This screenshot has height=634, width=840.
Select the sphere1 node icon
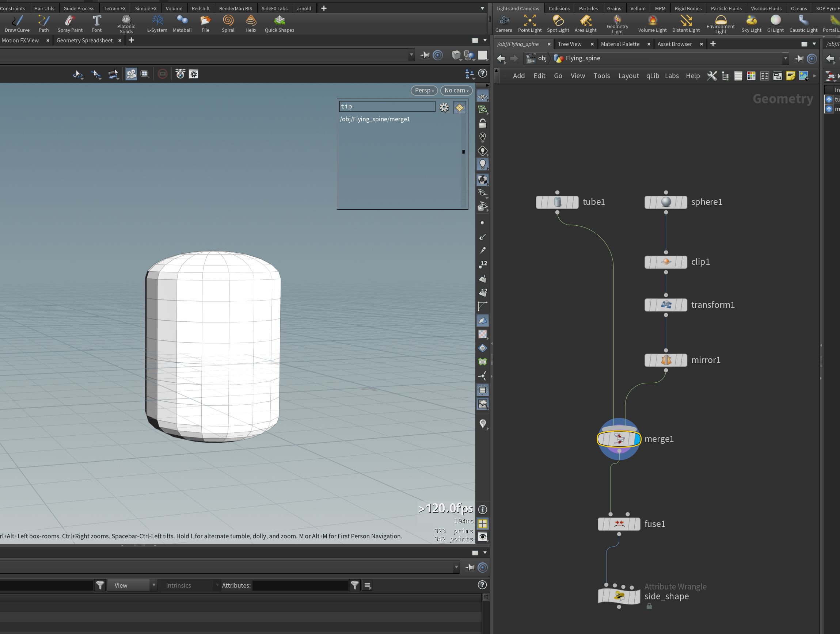click(x=666, y=202)
